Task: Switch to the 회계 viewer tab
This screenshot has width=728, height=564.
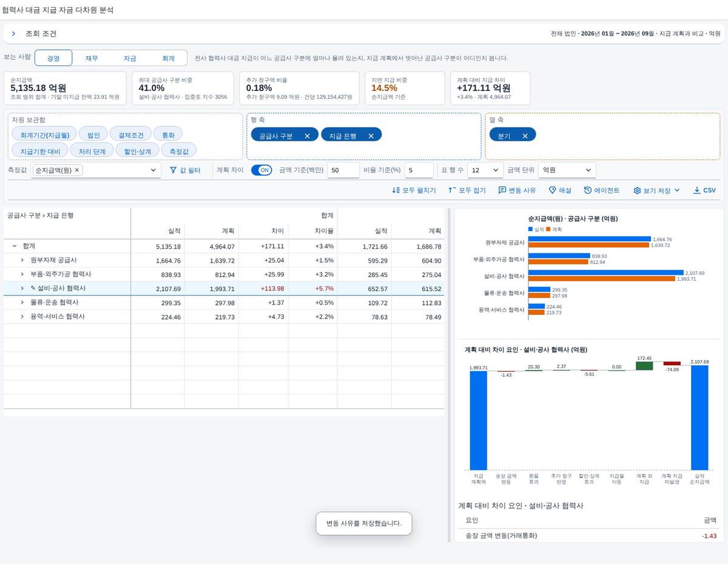Action: click(168, 58)
